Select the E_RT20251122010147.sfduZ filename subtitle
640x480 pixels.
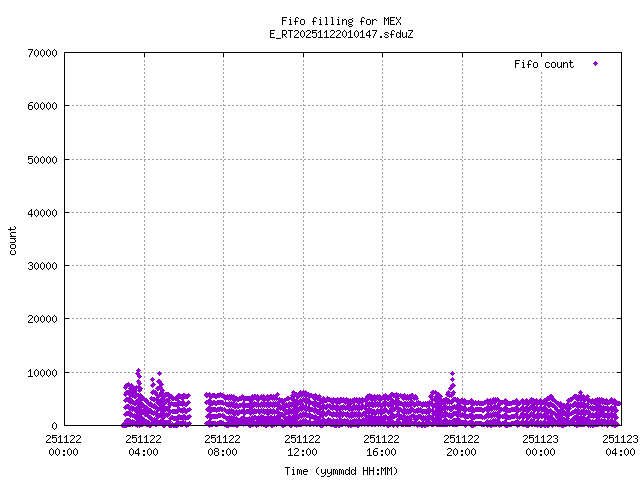[x=342, y=34]
